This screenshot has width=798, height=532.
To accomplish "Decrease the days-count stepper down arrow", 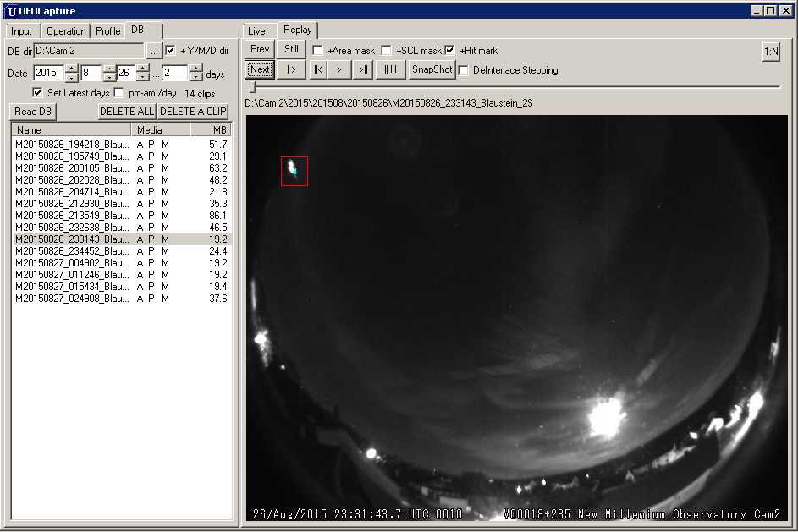I will coord(196,77).
